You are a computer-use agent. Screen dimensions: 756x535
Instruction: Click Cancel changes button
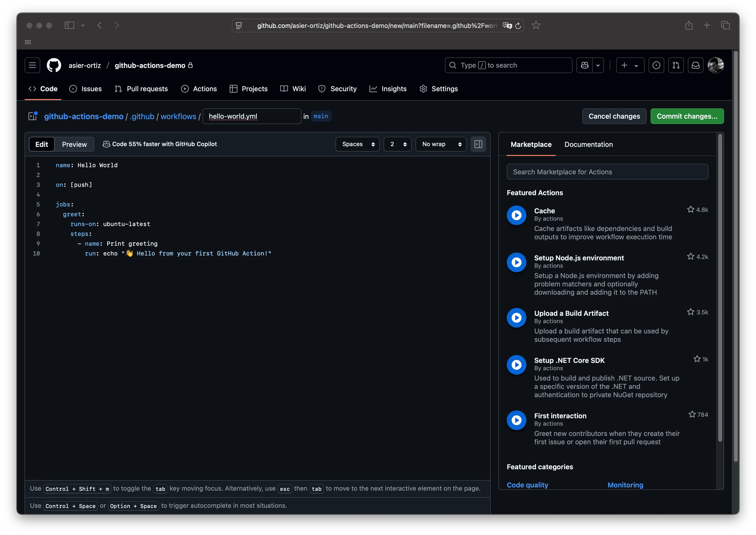point(614,116)
